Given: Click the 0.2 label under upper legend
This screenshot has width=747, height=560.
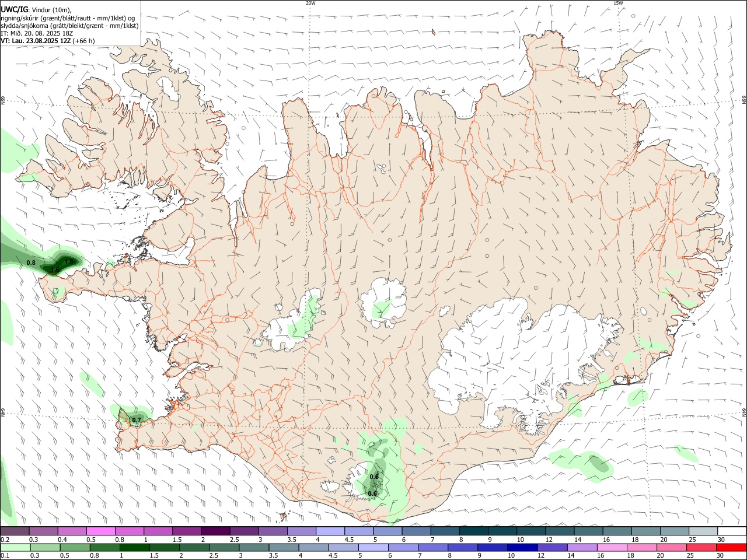Looking at the screenshot, I should (5, 540).
